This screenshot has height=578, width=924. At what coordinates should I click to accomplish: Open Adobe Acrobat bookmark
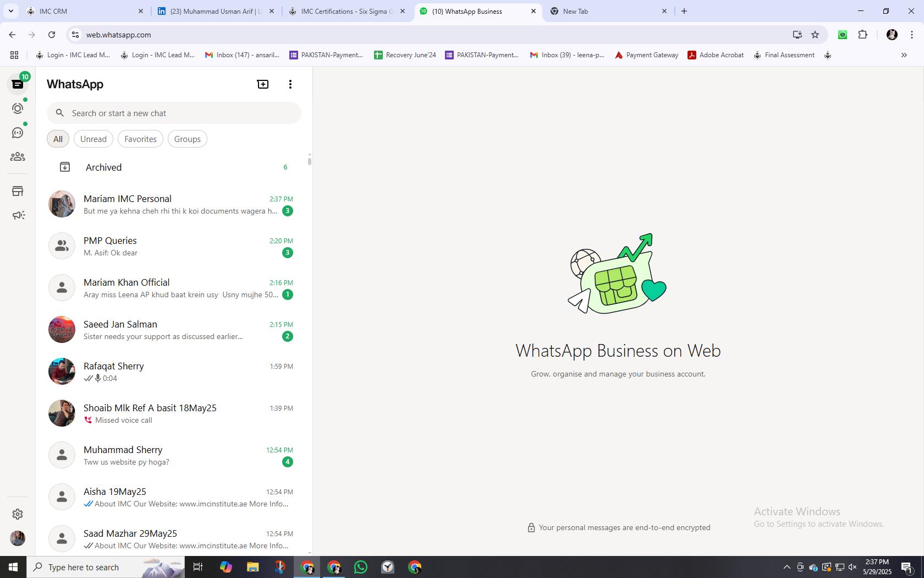(716, 55)
